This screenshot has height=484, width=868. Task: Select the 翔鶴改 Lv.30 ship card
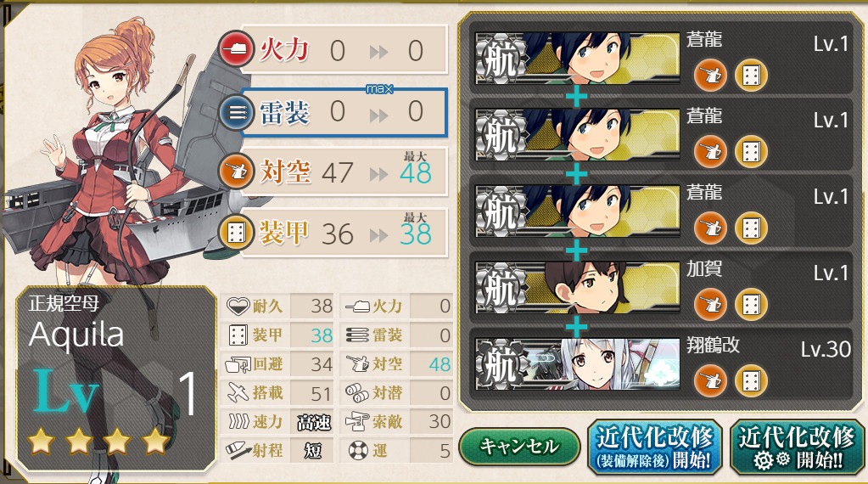[x=661, y=363]
